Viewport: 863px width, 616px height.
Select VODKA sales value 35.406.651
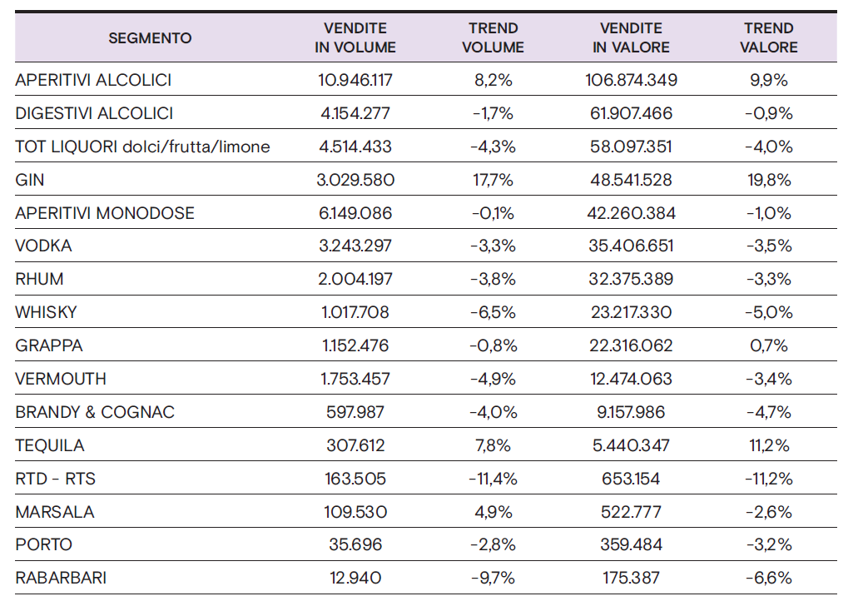tap(631, 246)
